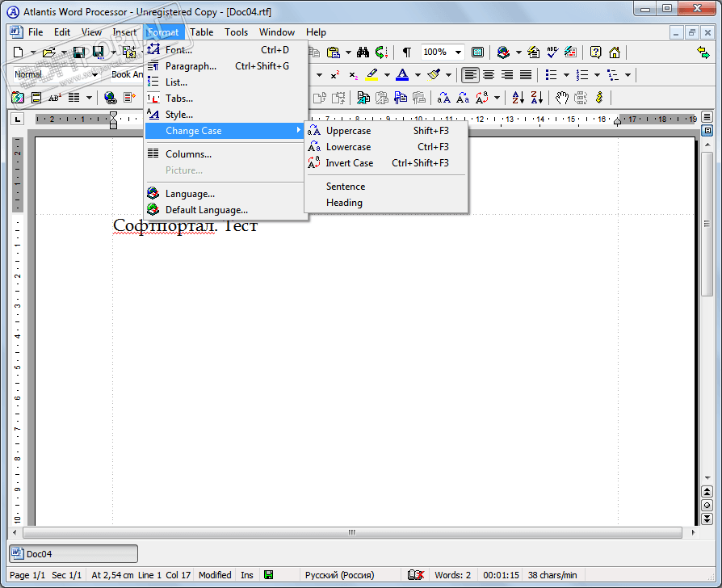This screenshot has height=588, width=722.
Task: Click the yellow highlighter color icon
Action: [x=371, y=74]
